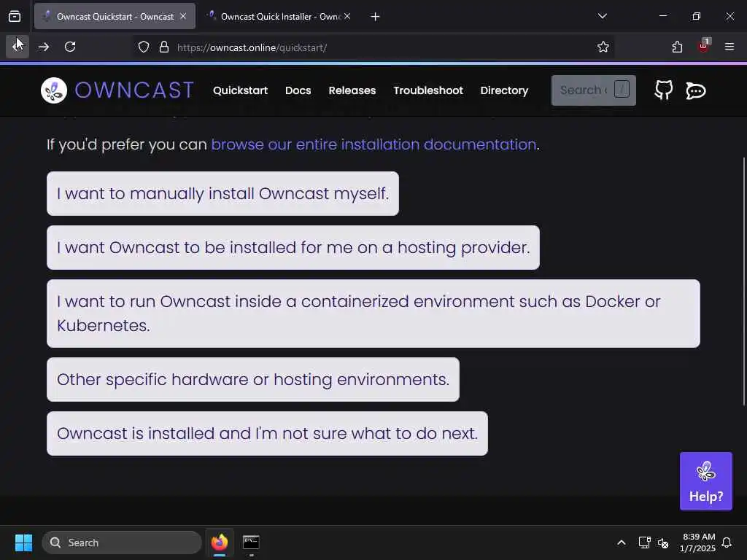Open the Troubleshoot nav item
This screenshot has width=747, height=560.
(427, 90)
